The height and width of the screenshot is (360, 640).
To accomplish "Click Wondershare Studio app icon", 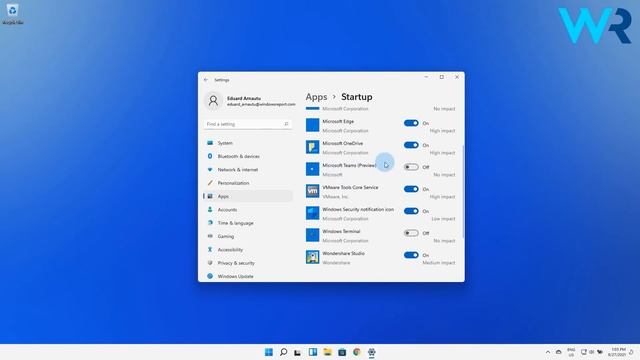I will 313,257.
